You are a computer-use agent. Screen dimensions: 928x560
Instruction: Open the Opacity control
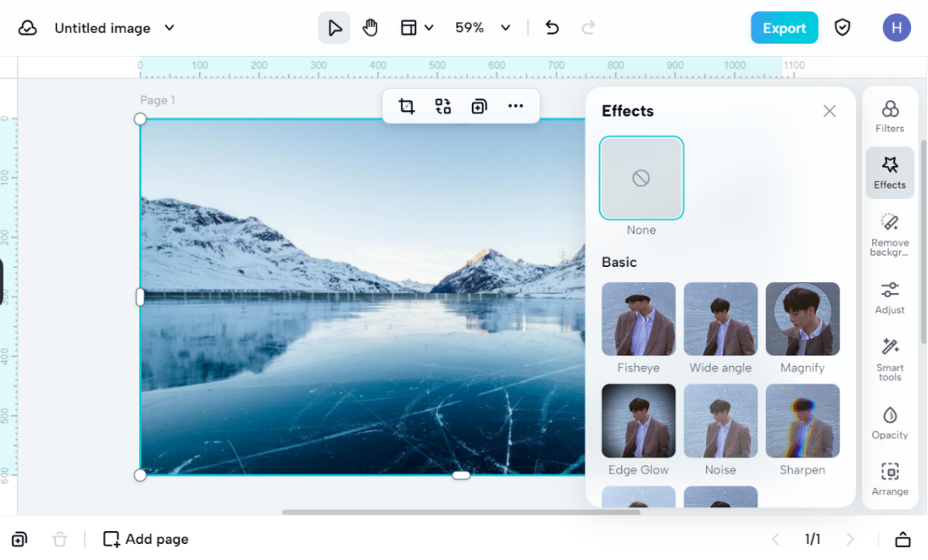click(x=889, y=422)
